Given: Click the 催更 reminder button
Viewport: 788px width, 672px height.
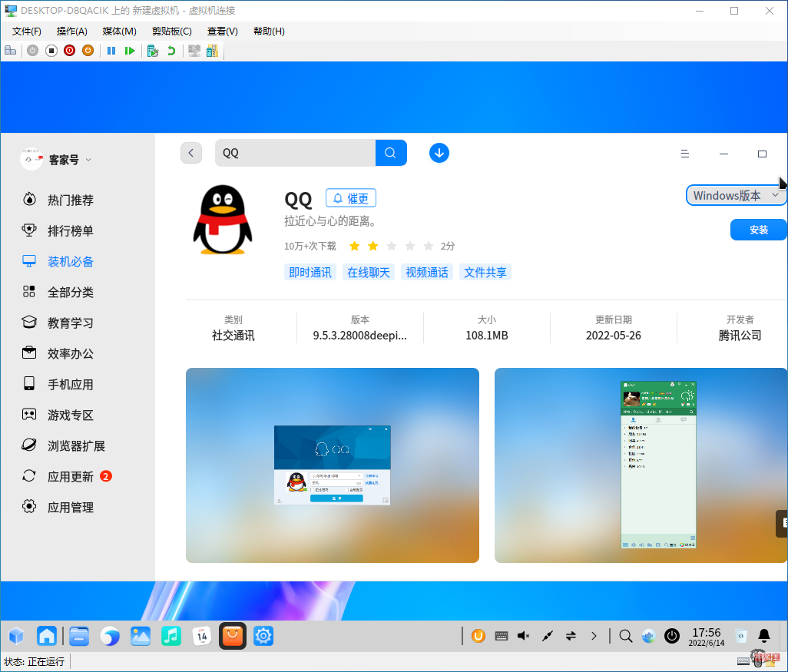Looking at the screenshot, I should point(351,198).
